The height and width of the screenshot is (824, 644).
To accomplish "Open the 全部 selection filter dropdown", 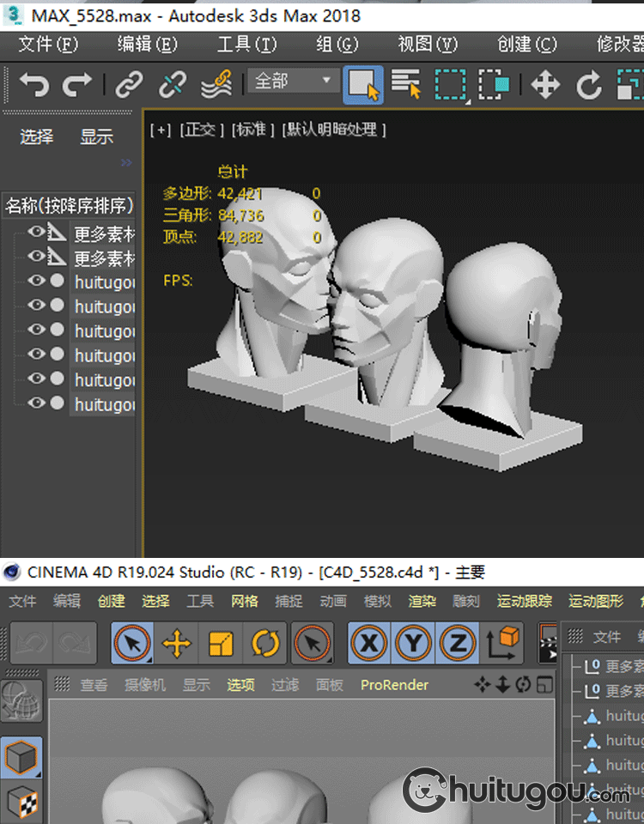I will [293, 82].
